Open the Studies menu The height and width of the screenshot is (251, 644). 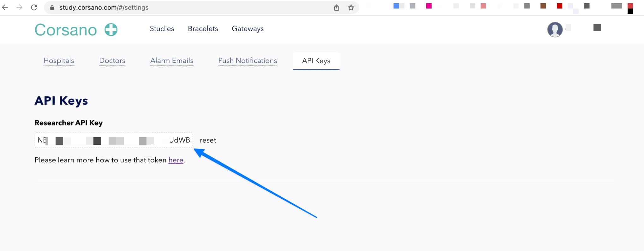point(162,29)
